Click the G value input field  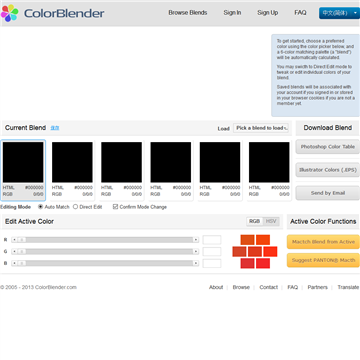pyautogui.click(x=212, y=251)
